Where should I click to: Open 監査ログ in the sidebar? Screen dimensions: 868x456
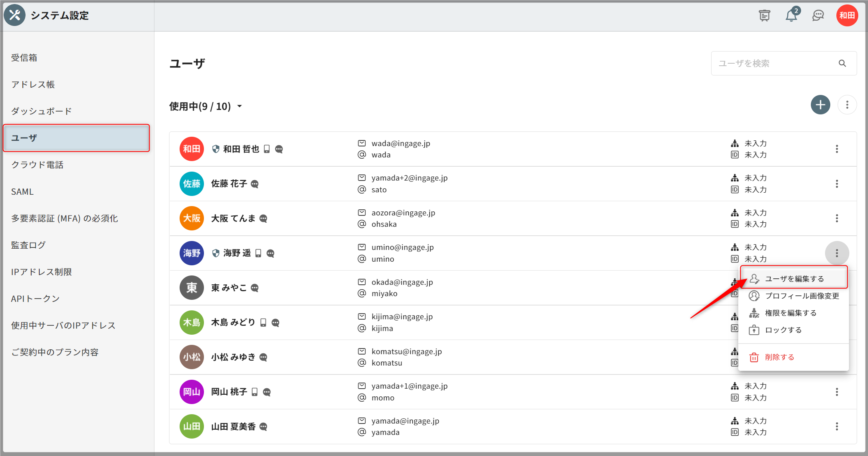(28, 245)
